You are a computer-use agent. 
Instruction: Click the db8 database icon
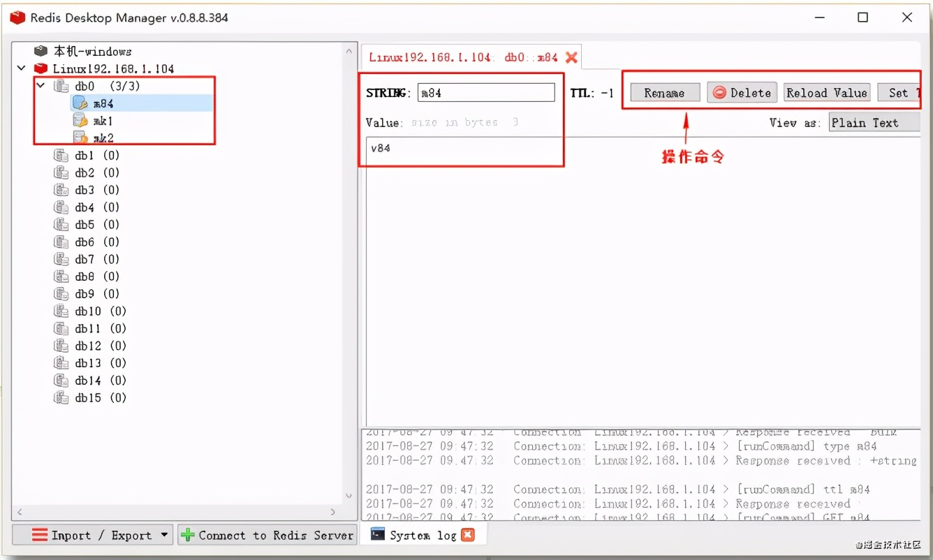point(61,277)
